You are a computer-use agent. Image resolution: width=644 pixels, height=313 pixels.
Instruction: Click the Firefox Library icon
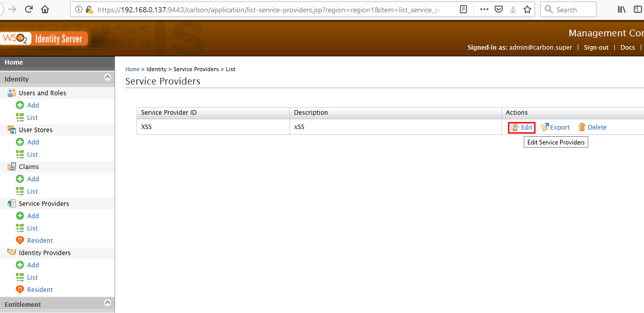click(x=620, y=9)
